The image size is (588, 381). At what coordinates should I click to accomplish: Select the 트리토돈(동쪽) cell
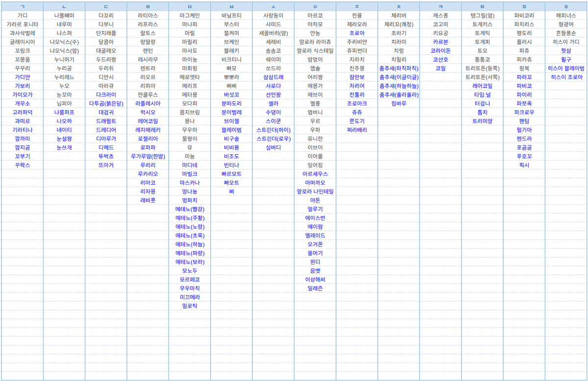[482, 68]
